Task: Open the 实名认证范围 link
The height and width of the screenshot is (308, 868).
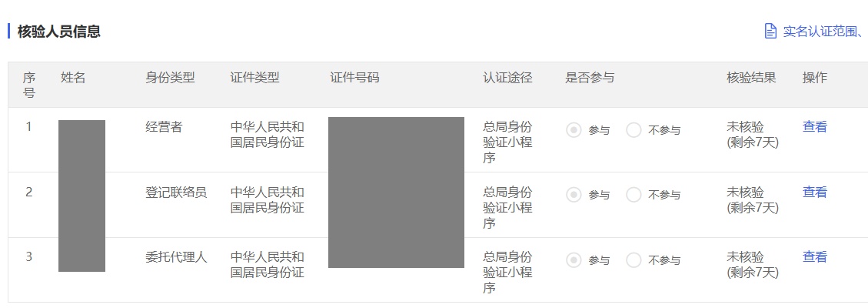Action: click(825, 31)
